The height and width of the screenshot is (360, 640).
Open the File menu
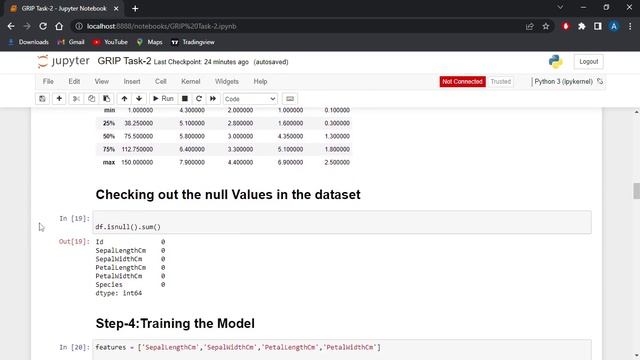(x=48, y=82)
